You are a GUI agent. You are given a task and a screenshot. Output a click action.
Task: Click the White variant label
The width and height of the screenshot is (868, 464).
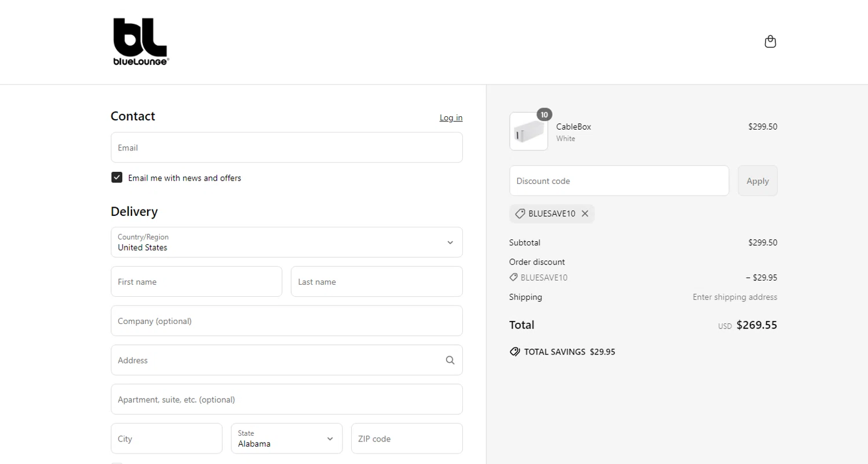[565, 139]
